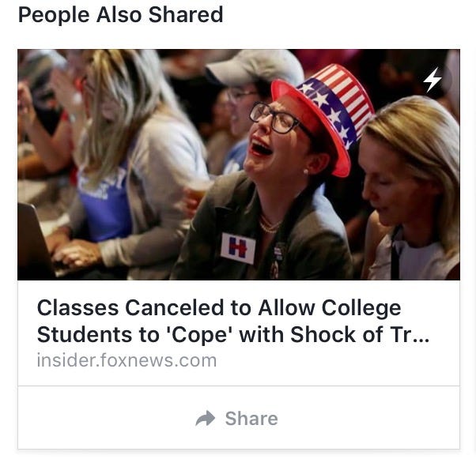
Task: Open the insider.foxnews.com source link
Action: (x=127, y=360)
